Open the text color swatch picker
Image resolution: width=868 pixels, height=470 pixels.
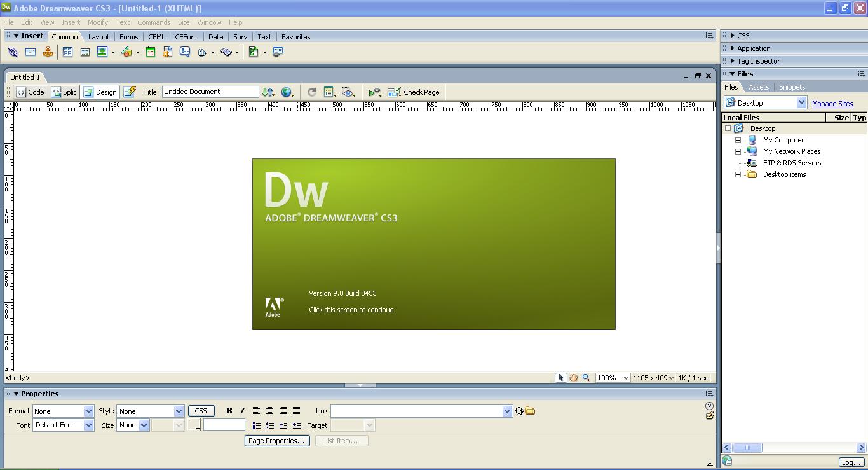click(194, 425)
